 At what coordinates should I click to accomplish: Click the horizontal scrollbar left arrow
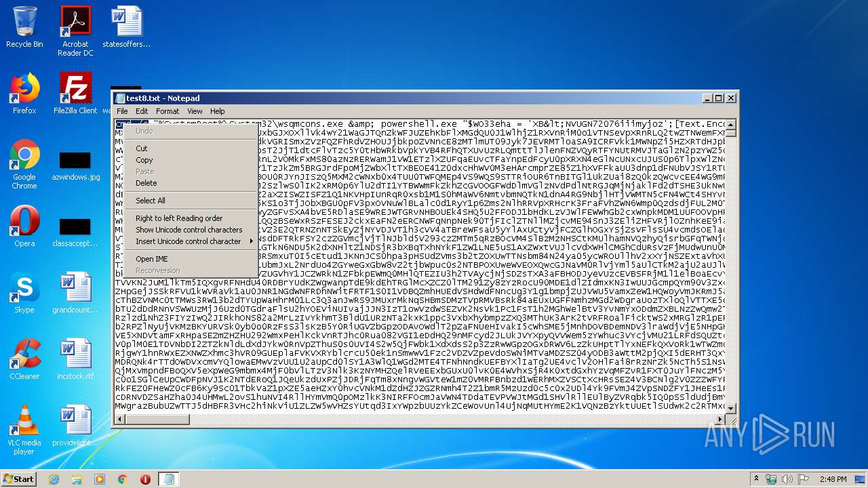pyautogui.click(x=120, y=419)
